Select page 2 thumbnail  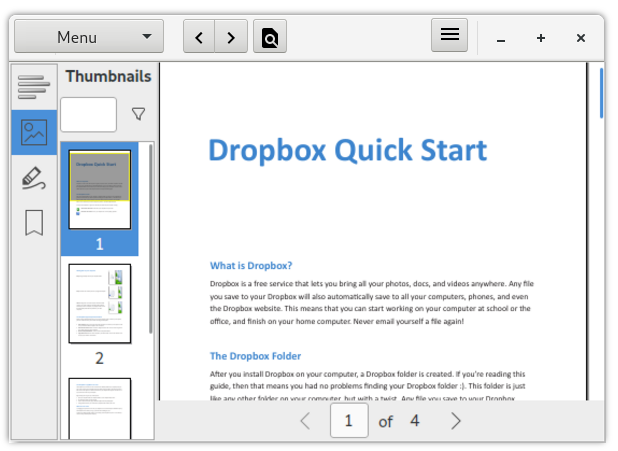100,304
